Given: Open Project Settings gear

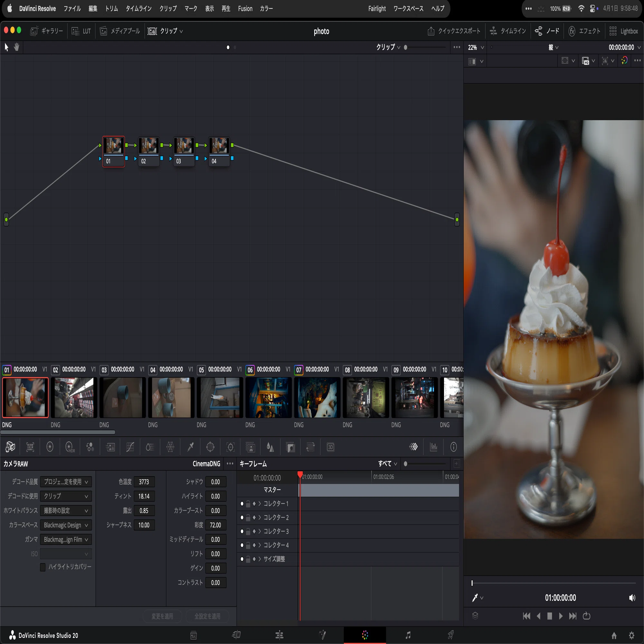Looking at the screenshot, I should [x=631, y=635].
